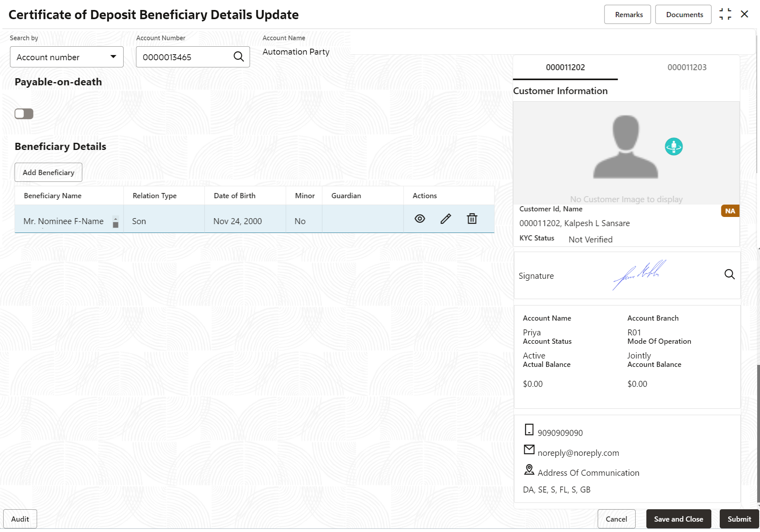
Task: Click the address DA, SE, S, FL, S, GB
Action: click(557, 489)
